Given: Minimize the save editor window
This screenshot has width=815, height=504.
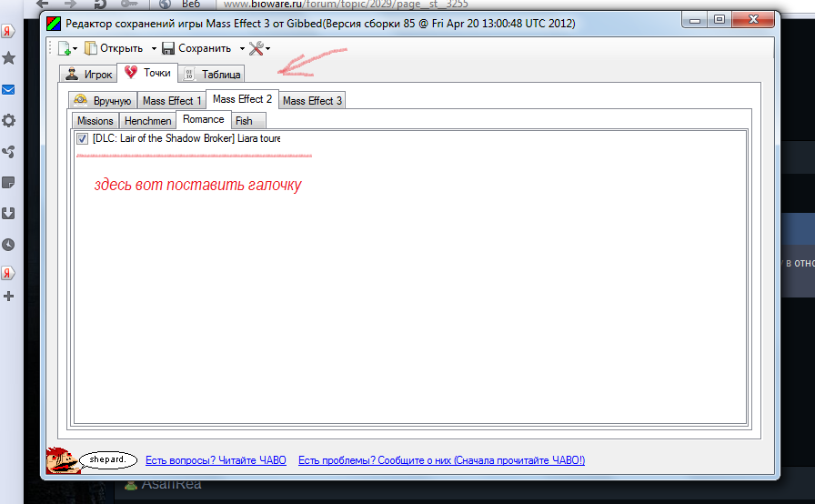Looking at the screenshot, I should pos(696,20).
